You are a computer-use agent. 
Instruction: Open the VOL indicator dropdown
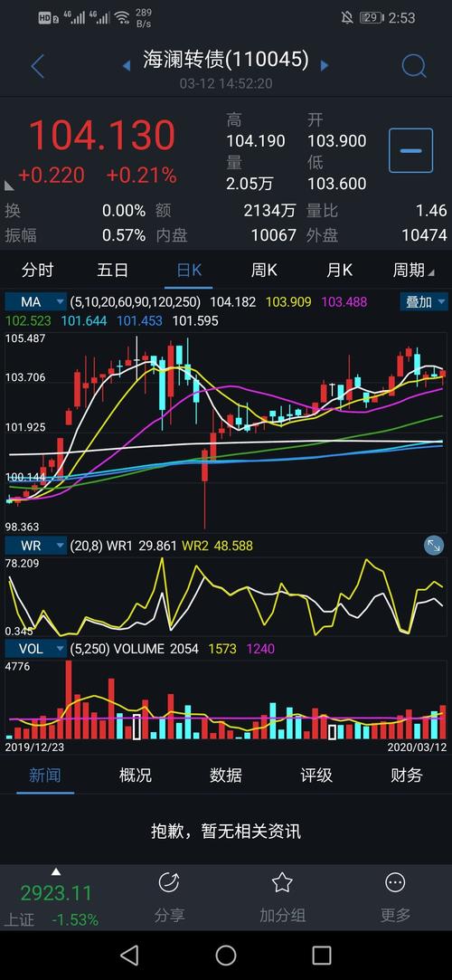click(x=35, y=649)
